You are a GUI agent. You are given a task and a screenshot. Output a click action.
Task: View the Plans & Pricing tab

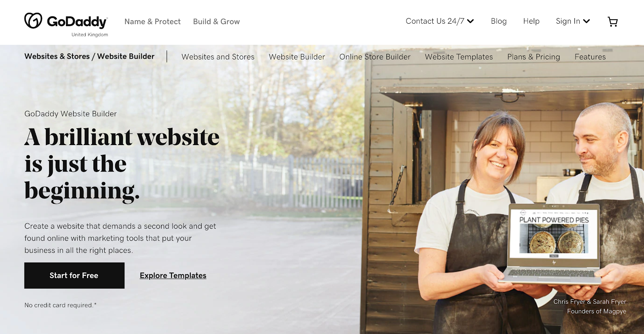point(534,57)
